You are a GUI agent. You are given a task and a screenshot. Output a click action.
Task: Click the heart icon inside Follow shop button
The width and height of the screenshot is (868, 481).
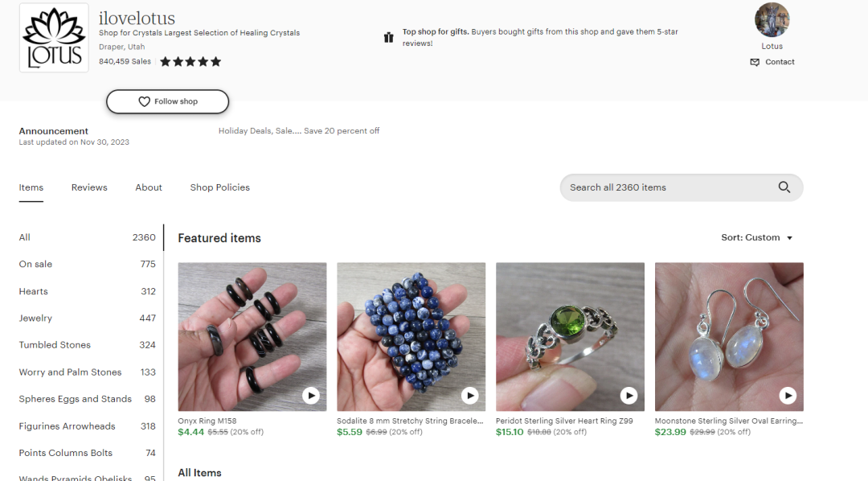tap(144, 101)
